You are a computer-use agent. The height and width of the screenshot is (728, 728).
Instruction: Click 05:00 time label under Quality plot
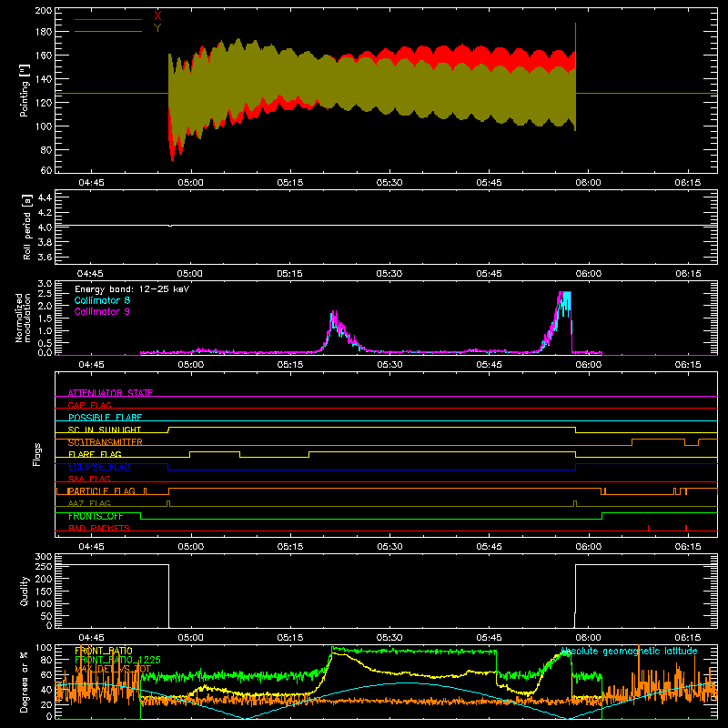(190, 638)
